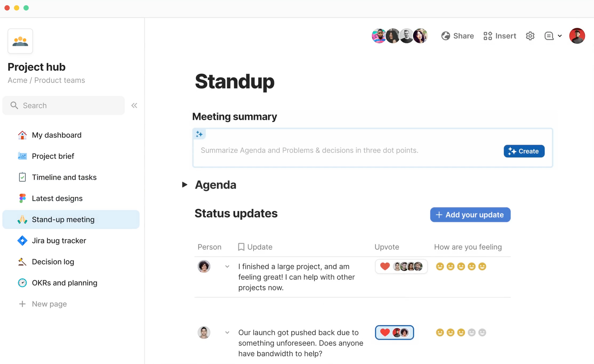The image size is (594, 364).
Task: Toggle heart upvote on launch delay update
Action: 385,332
